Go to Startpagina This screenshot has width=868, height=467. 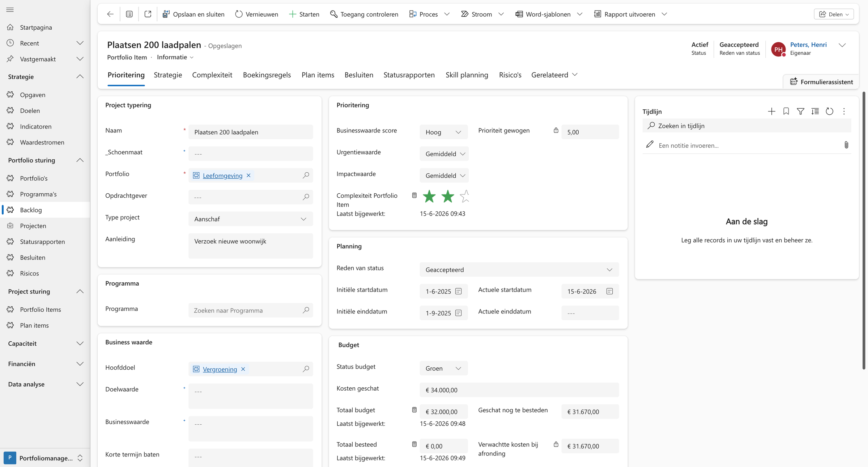click(x=45, y=27)
